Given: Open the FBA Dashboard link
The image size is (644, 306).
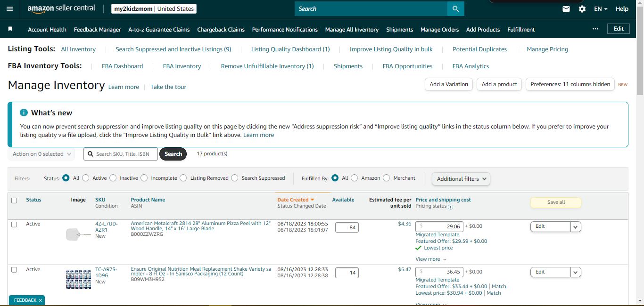Looking at the screenshot, I should point(122,66).
